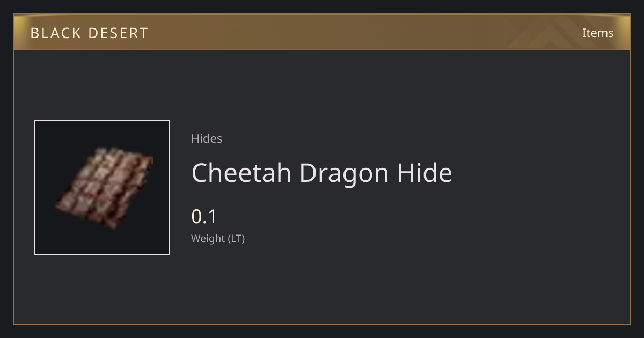Click the BLACK DESERT header title
This screenshot has width=644, height=338.
click(89, 33)
